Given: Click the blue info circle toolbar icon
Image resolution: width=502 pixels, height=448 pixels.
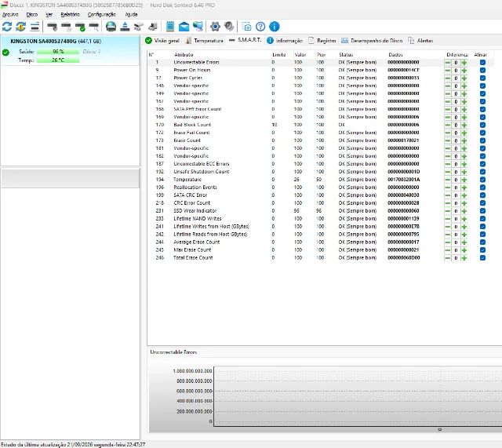Looking at the screenshot, I should click(275, 27).
